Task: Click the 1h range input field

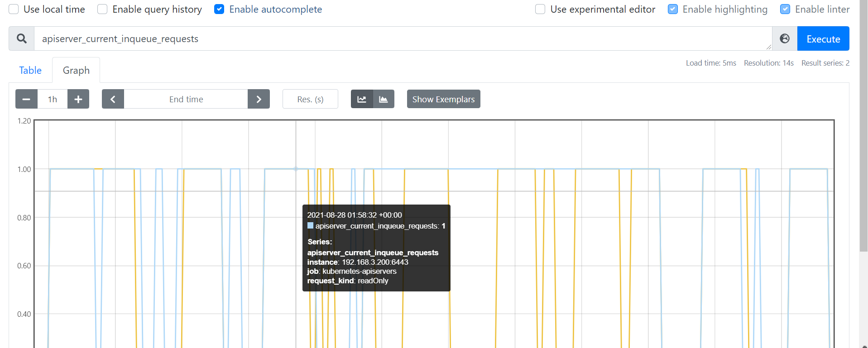Action: coord(53,99)
